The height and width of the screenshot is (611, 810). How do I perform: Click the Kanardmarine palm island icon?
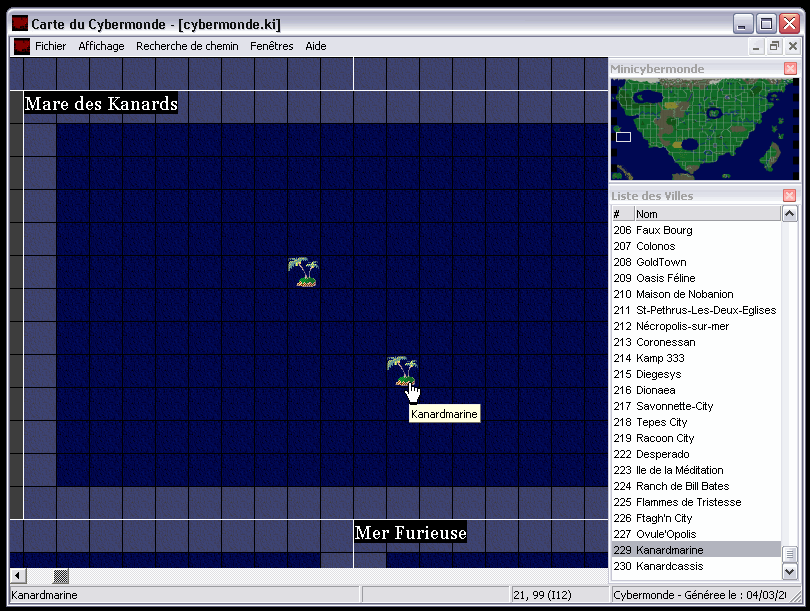coord(402,371)
